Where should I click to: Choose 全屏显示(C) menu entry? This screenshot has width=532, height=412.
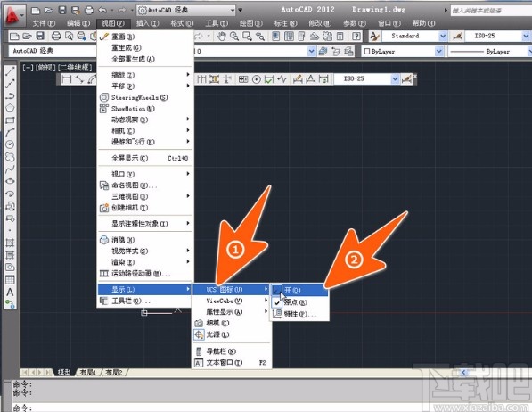145,158
